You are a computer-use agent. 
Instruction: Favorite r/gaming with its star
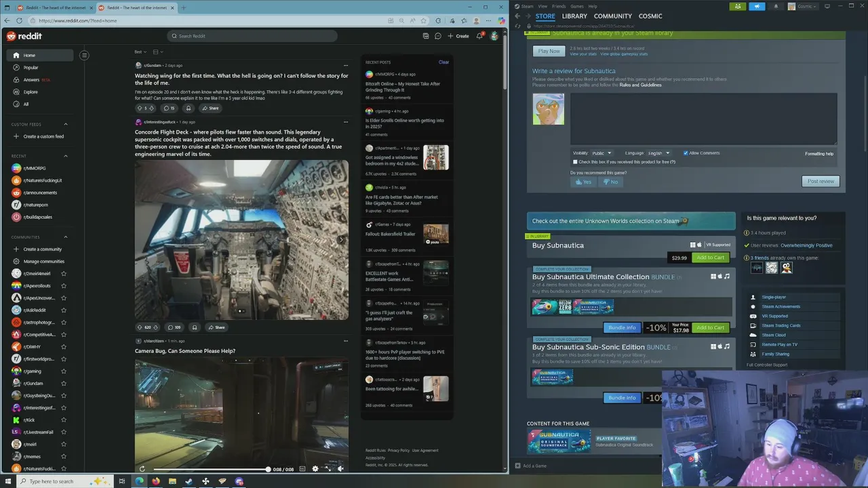click(x=64, y=371)
